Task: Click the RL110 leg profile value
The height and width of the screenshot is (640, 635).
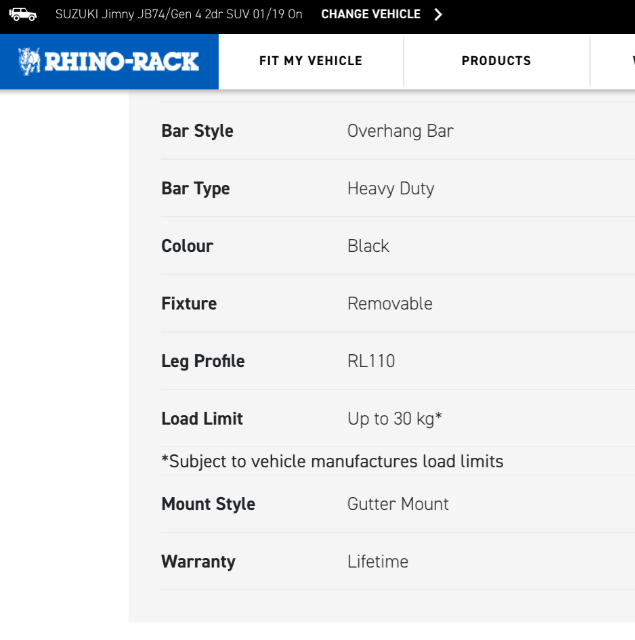Action: coord(371,361)
